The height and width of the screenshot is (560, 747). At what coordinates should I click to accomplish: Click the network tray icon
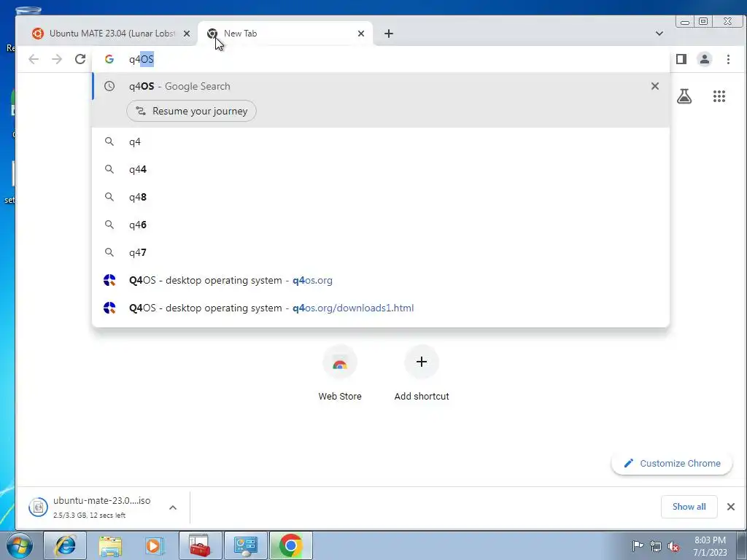656,546
